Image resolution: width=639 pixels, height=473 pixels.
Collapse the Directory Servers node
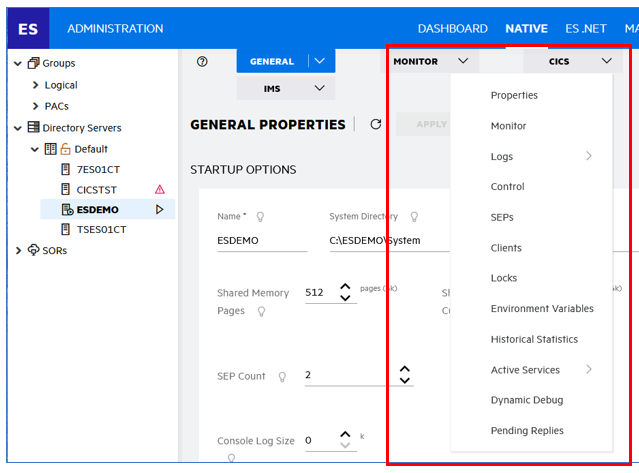(18, 128)
